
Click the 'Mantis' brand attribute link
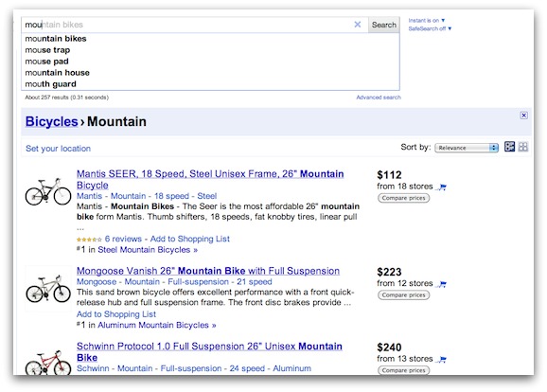coord(89,196)
